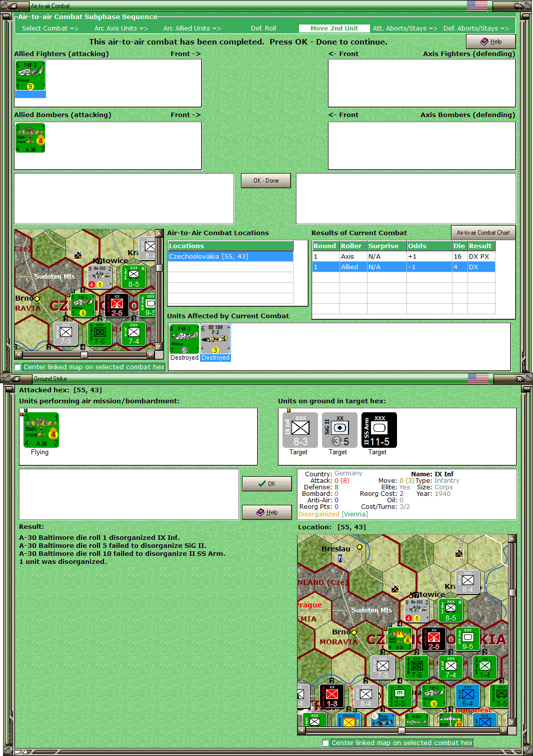
Task: Open Help in Ground Strike window
Action: [x=267, y=512]
